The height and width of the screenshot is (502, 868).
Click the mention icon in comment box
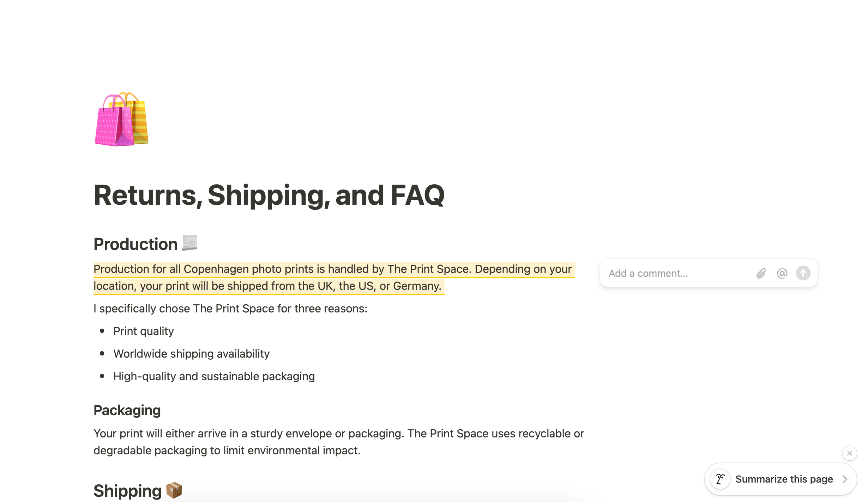[782, 273]
